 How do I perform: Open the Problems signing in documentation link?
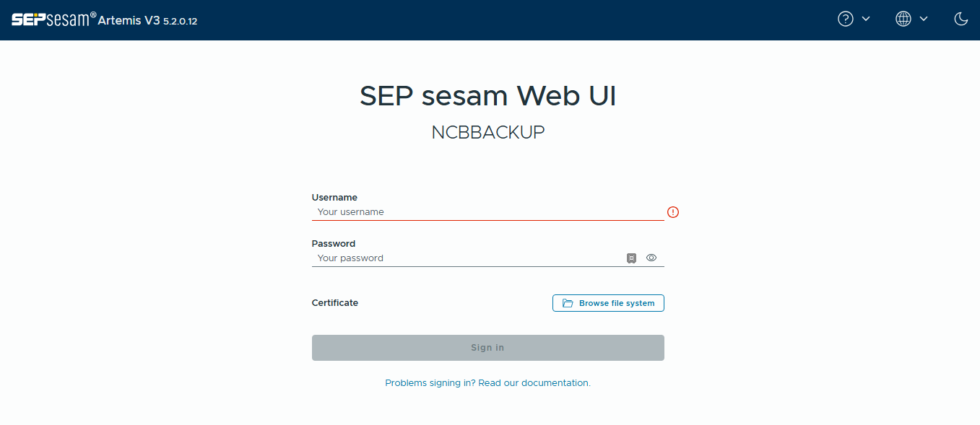pyautogui.click(x=487, y=383)
